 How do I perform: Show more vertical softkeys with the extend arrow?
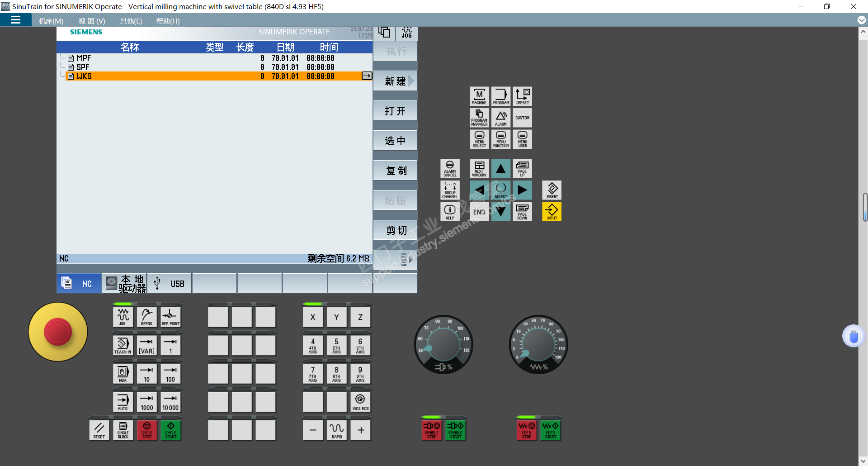pos(396,260)
